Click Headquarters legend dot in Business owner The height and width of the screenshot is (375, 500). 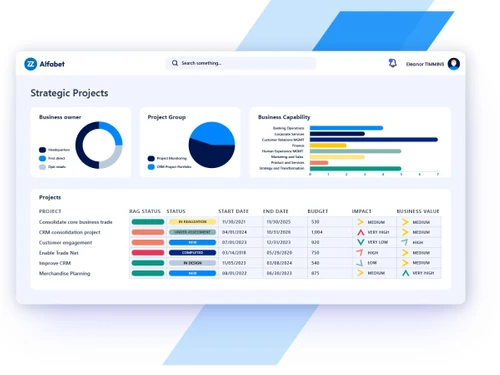(x=42, y=150)
